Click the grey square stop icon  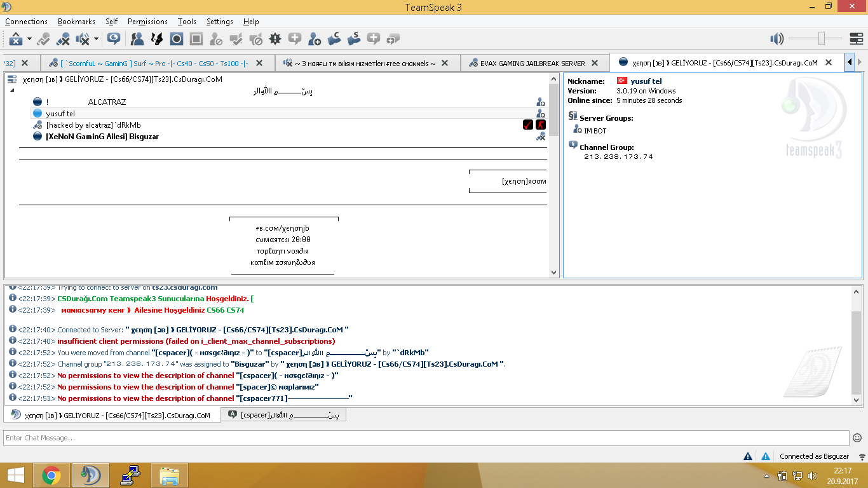tap(196, 39)
